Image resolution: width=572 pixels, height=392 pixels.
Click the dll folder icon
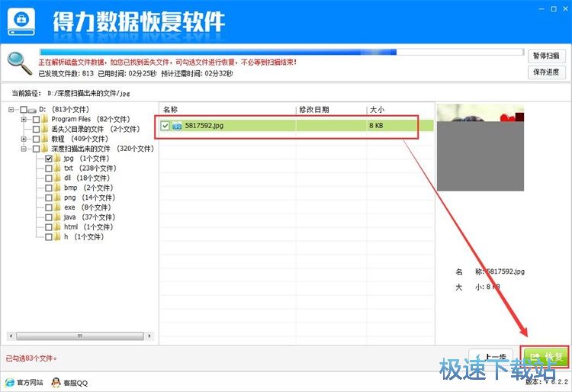(57, 178)
